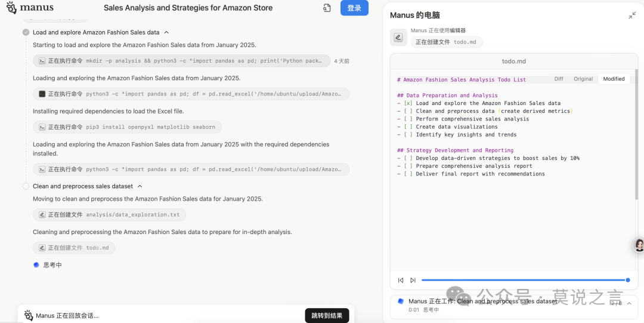The image size is (644, 323).
Task: Click the 'Create data visualizations' todo line
Action: [x=448, y=127]
